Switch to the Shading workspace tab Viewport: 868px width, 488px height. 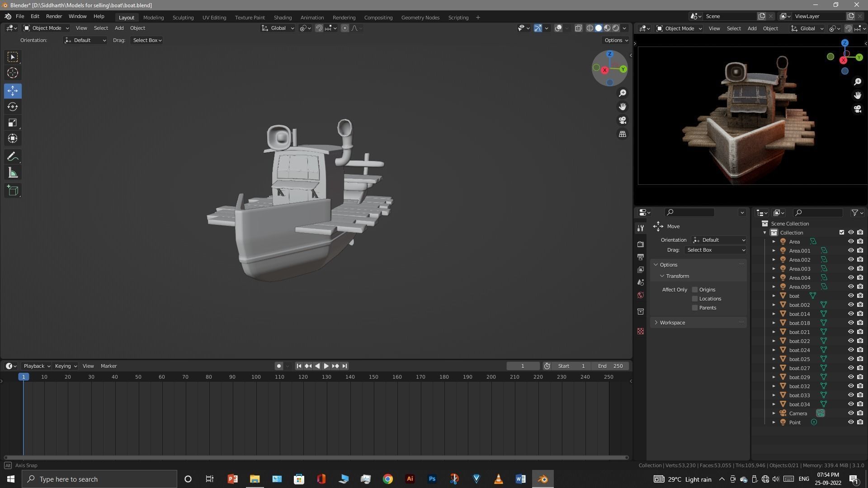tap(283, 17)
